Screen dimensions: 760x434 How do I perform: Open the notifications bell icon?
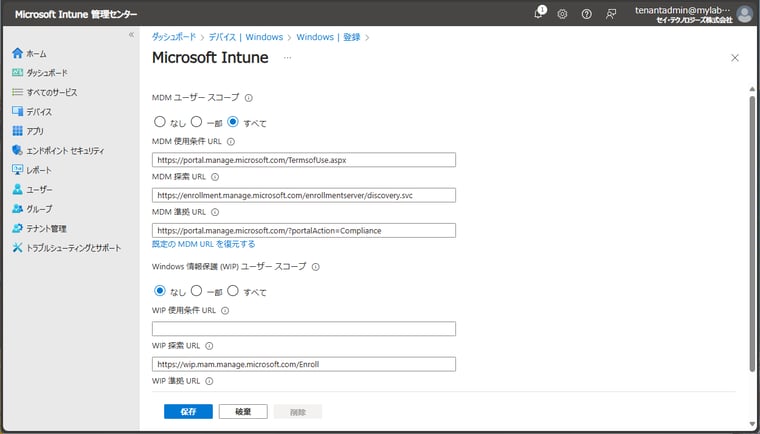[x=539, y=13]
